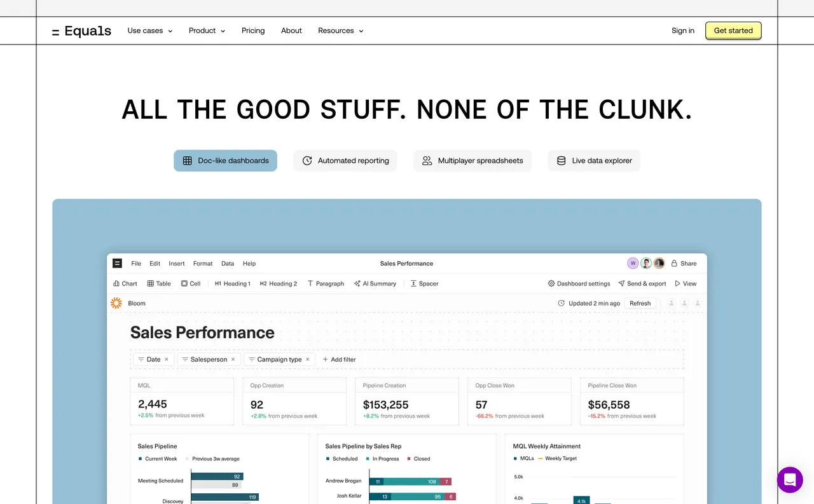
Task: Add a Spacer element to the dashboard
Action: pos(424,283)
